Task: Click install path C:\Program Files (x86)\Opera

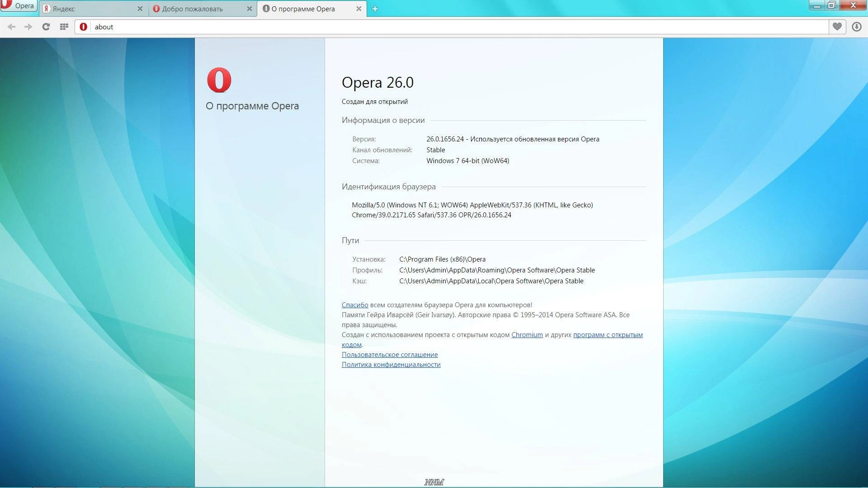Action: coord(443,259)
